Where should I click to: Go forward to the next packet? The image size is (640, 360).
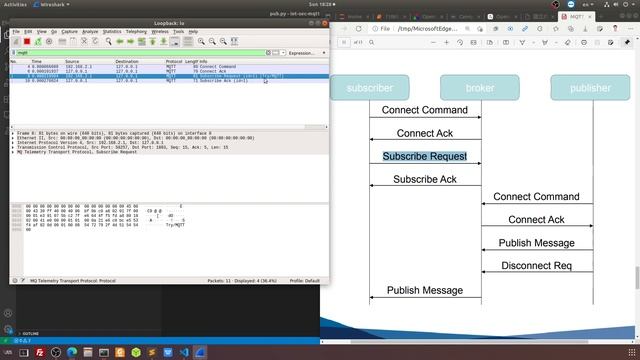point(131,41)
